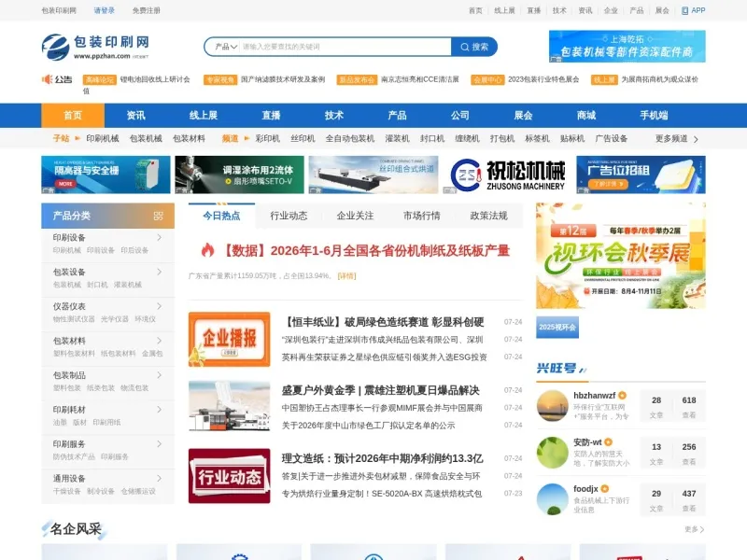This screenshot has width=747, height=560.
Task: Open the 详情 link under headline
Action: 346,275
